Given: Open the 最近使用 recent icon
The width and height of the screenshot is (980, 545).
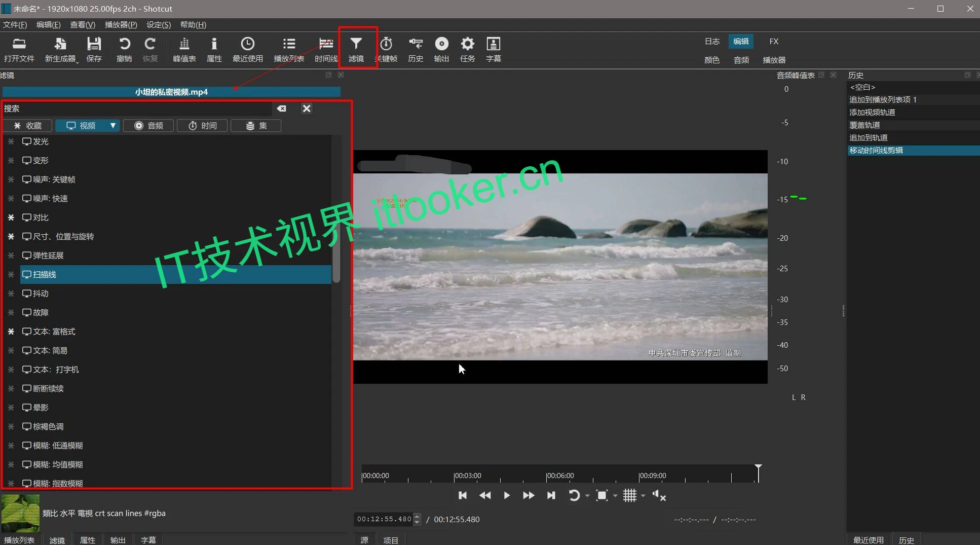Looking at the screenshot, I should point(247,50).
